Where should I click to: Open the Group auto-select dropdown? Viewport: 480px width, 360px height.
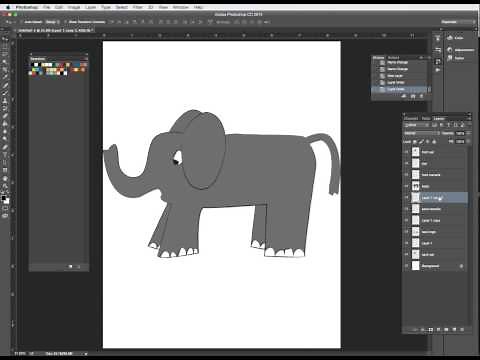tap(52, 22)
